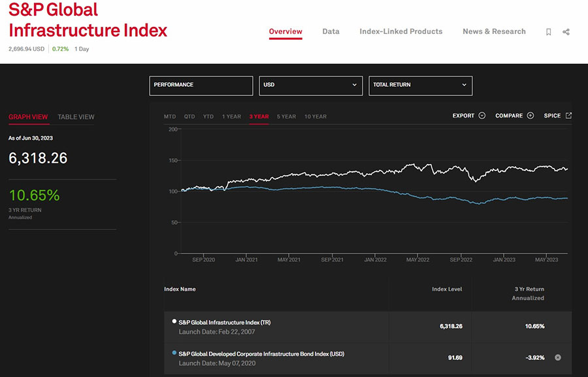Viewport: 588px width, 377px height.
Task: Click the Performance selector box
Action: pyautogui.click(x=201, y=85)
